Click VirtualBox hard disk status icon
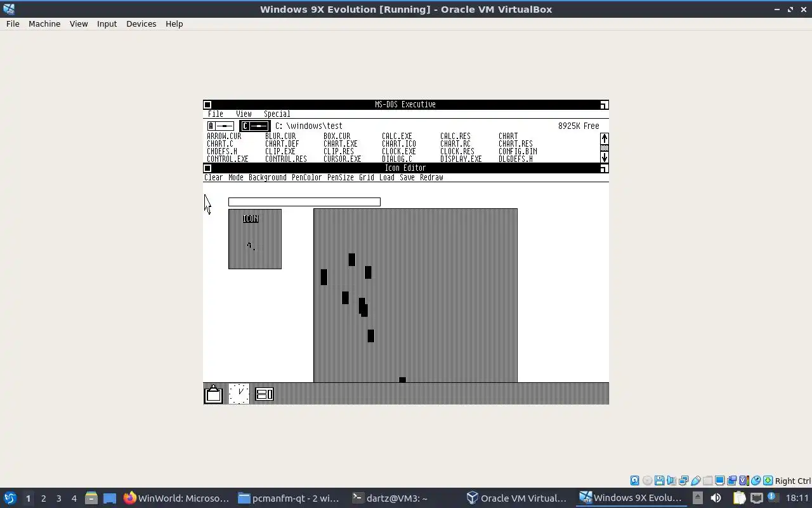Image resolution: width=812 pixels, height=508 pixels. [634, 481]
